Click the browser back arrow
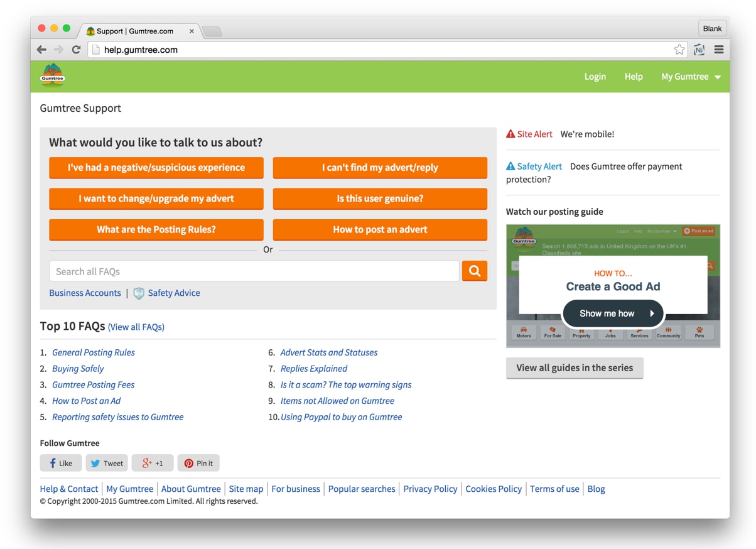 tap(41, 50)
